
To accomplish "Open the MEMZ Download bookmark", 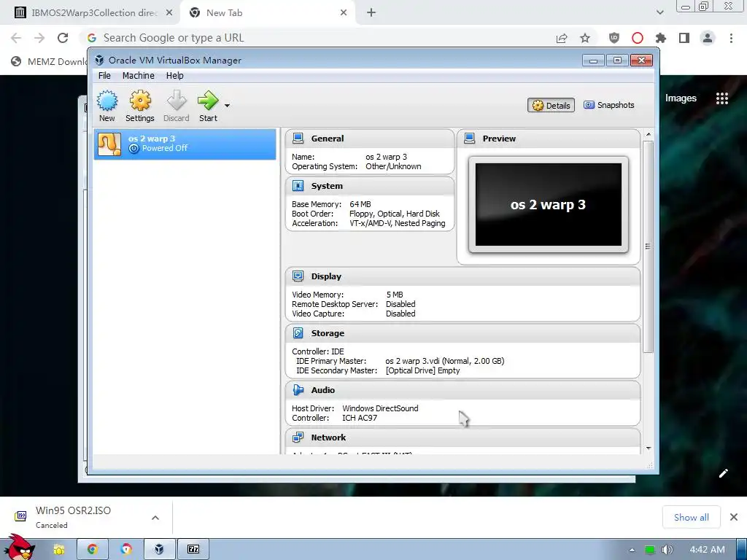I will [49, 61].
